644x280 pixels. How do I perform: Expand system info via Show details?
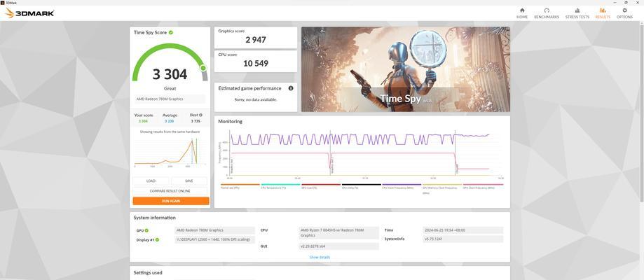pos(320,258)
